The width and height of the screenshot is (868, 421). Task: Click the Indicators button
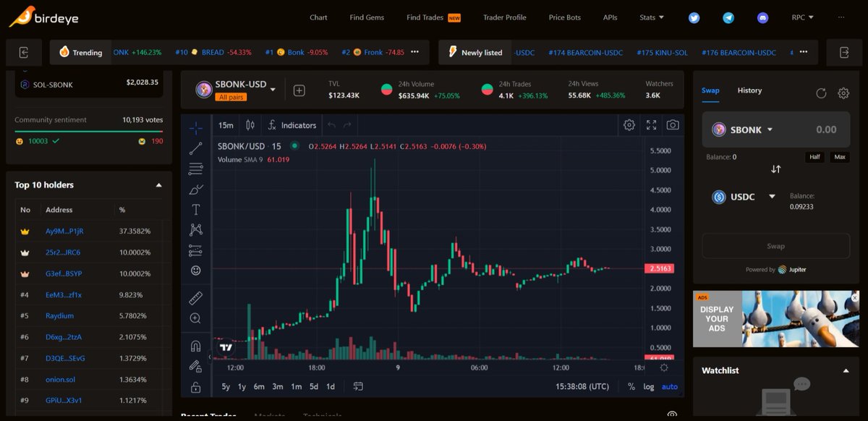point(292,125)
